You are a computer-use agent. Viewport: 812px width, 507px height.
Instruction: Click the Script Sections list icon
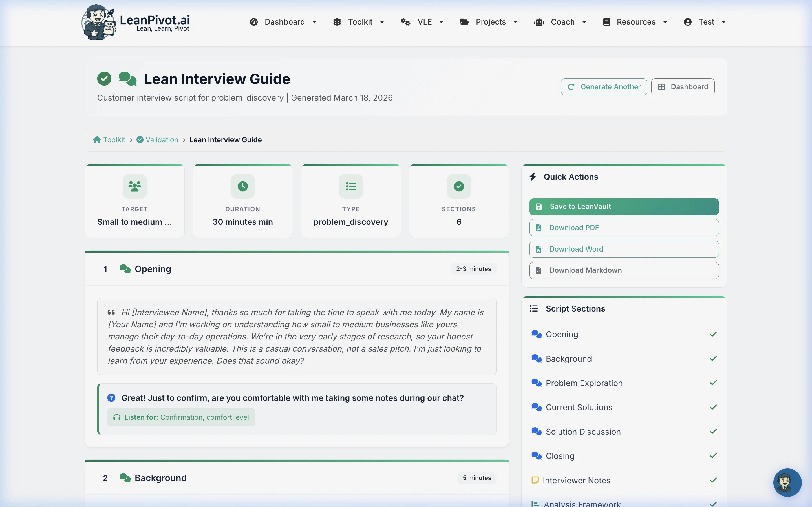pyautogui.click(x=534, y=308)
